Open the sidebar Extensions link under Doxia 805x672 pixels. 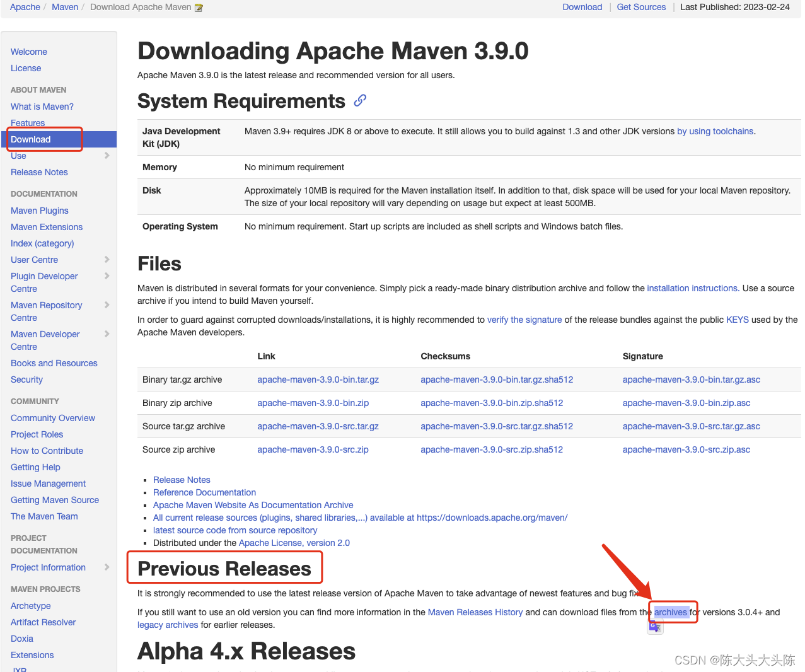[32, 655]
